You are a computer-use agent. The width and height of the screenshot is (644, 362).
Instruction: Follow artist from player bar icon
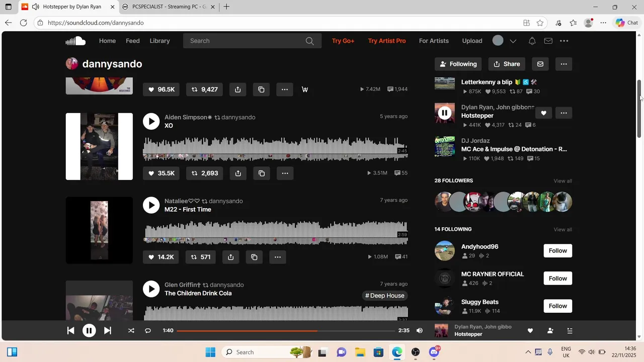(x=550, y=330)
